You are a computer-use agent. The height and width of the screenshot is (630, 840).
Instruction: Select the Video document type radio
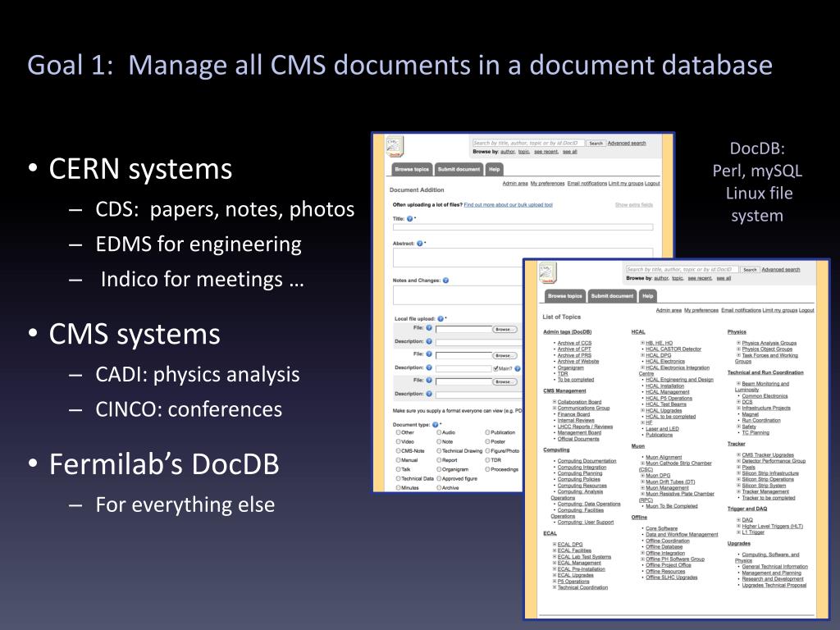(398, 441)
